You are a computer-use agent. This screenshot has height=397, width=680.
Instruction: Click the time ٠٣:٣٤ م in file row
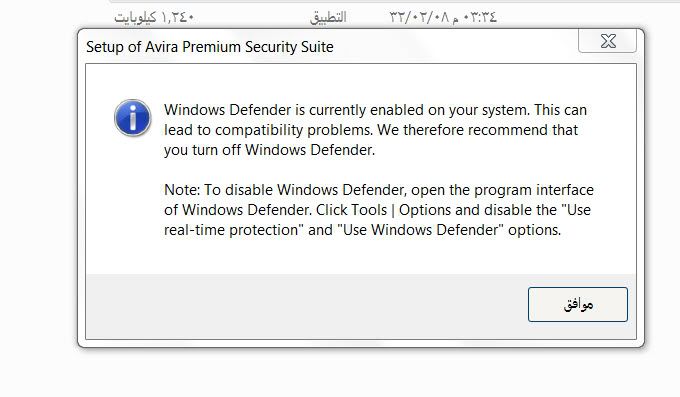point(474,17)
